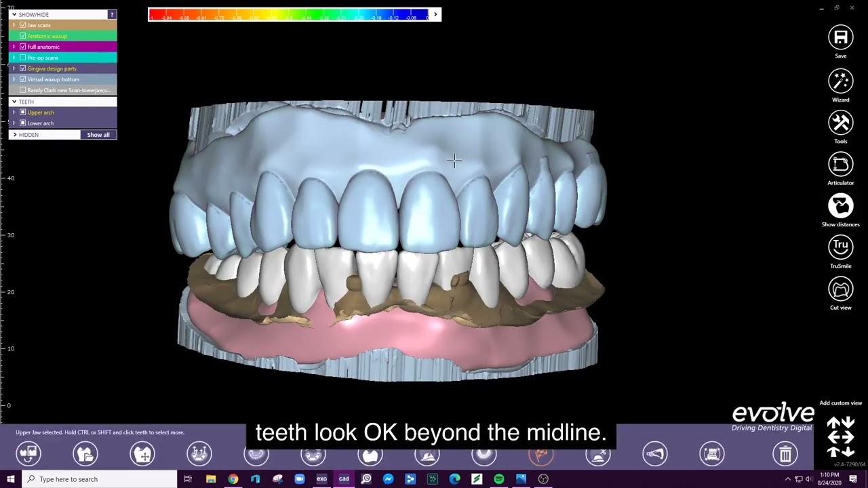Open the notification center on taskbar

pyautogui.click(x=853, y=479)
